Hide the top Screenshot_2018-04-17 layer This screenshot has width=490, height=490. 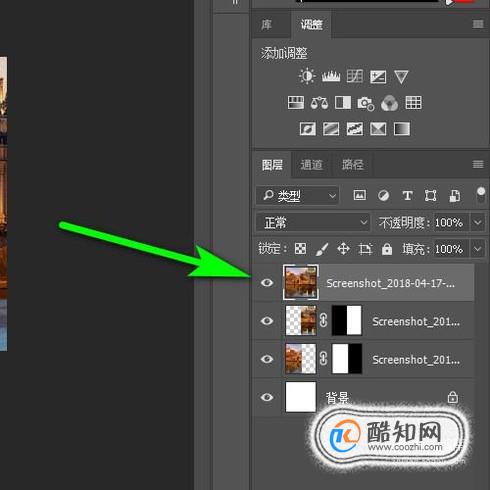(267, 283)
